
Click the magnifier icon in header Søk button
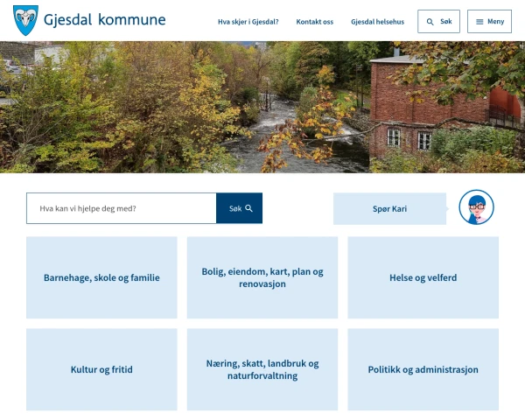[x=430, y=22]
